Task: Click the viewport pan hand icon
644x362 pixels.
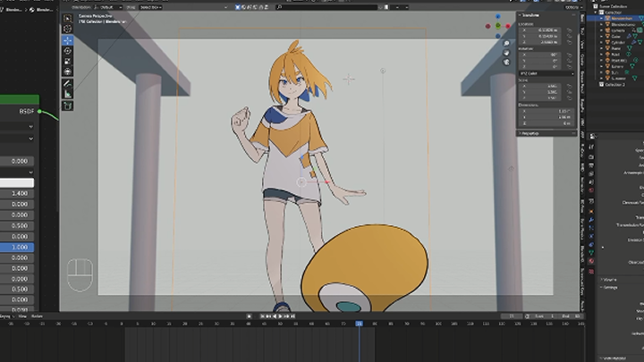Action: click(x=506, y=53)
